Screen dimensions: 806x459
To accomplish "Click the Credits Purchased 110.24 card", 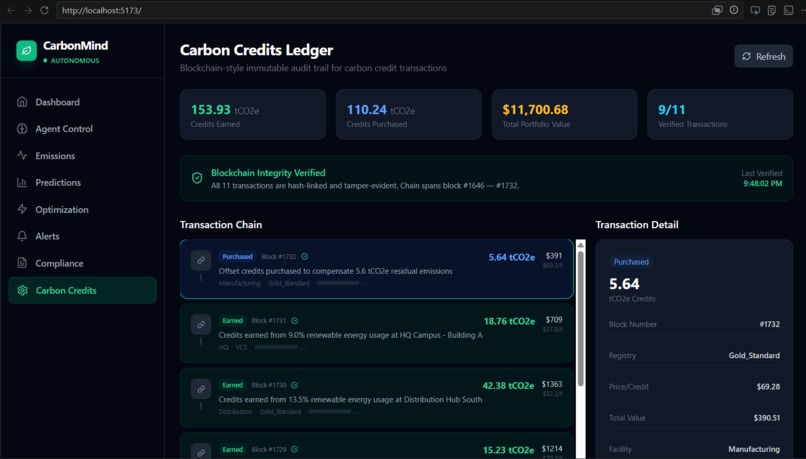I will (409, 115).
